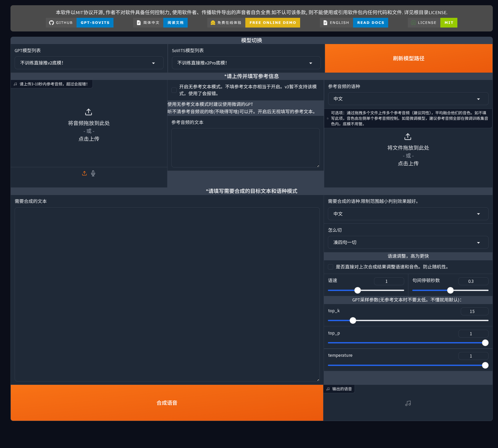Open the GitHub GPT-SoVITS badge
This screenshot has height=448, width=498.
click(80, 23)
